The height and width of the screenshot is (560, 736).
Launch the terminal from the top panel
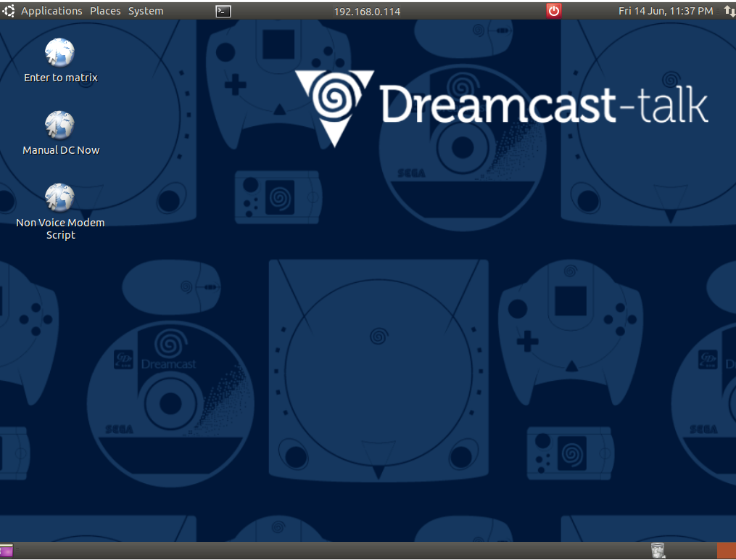223,12
